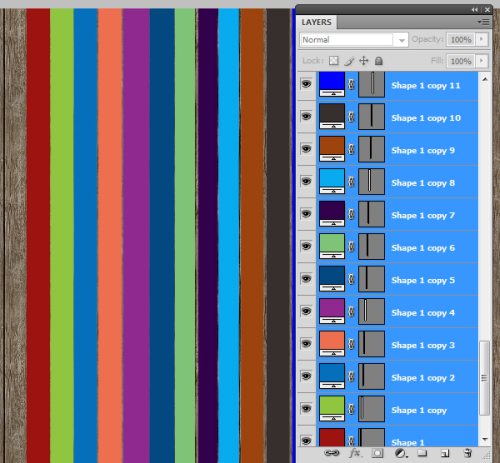Hide the Shape 1 copy 11 layer
Screen dimensions: 500x463
306,84
